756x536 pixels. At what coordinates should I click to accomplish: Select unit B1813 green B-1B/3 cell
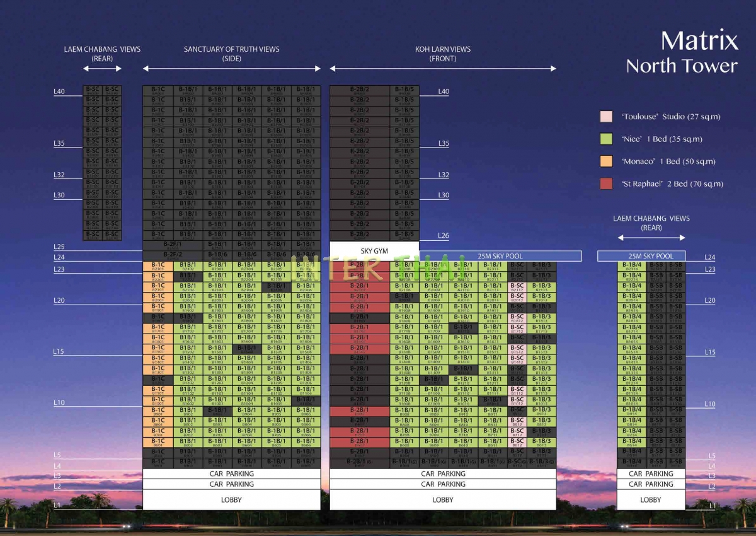click(541, 318)
